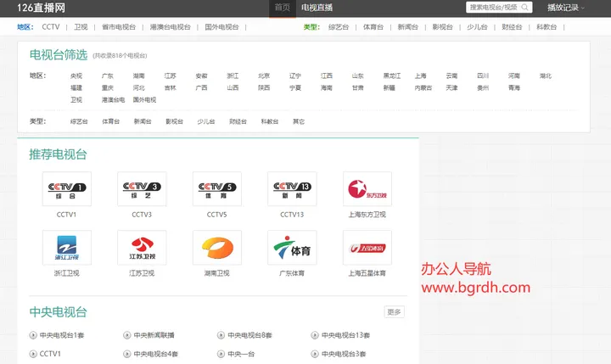Filter type by 体育台 in filter panel
Image resolution: width=611 pixels, height=364 pixels.
click(x=110, y=121)
